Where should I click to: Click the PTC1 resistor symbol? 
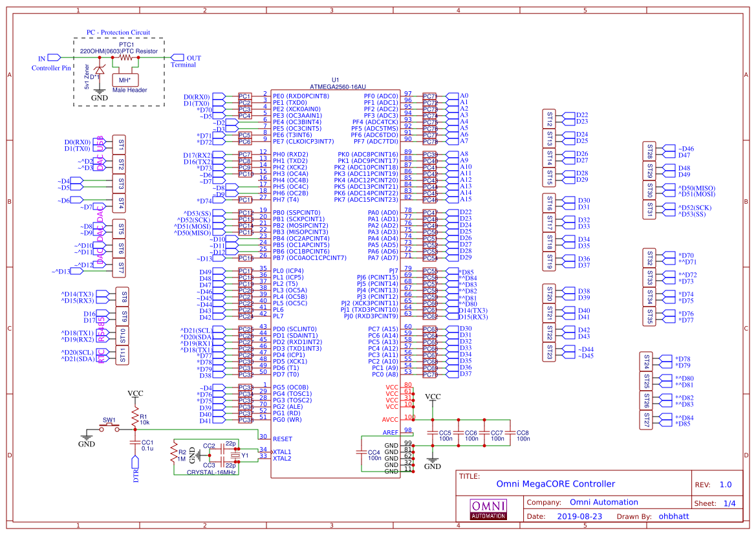coord(127,58)
